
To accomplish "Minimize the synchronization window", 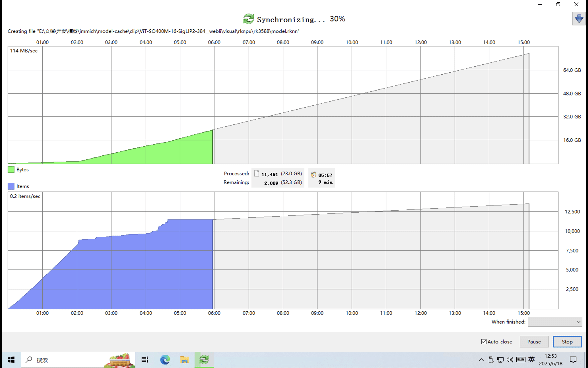I will point(540,4).
